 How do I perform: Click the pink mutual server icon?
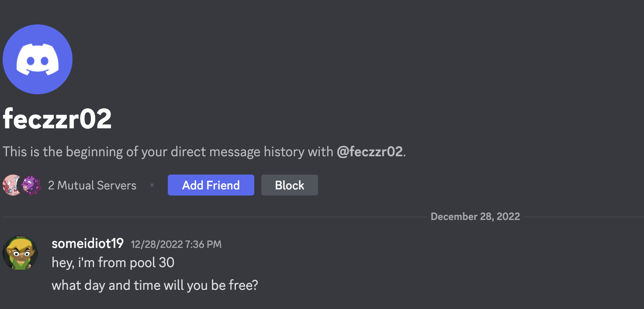coord(11,185)
